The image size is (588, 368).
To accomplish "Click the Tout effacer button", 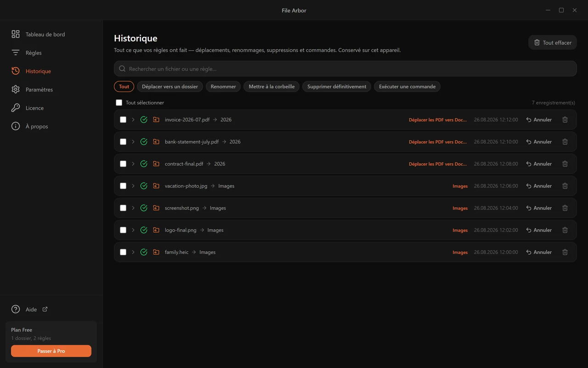I will coord(553,42).
